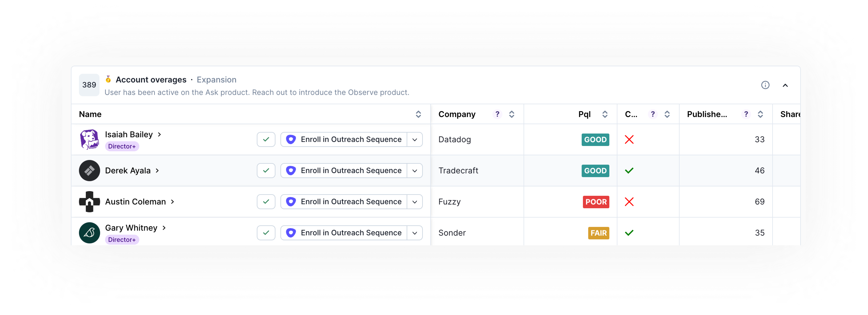Sort by the Pql column arrows
This screenshot has height=315, width=868.
coord(605,114)
